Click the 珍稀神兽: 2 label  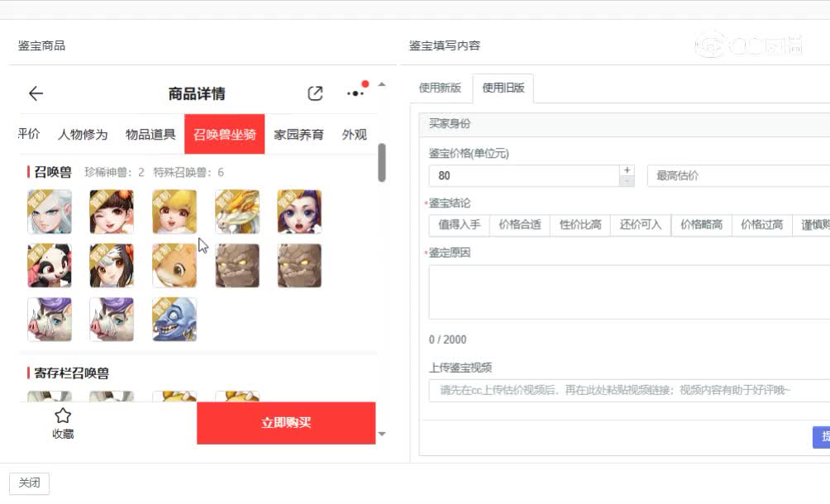pos(114,173)
